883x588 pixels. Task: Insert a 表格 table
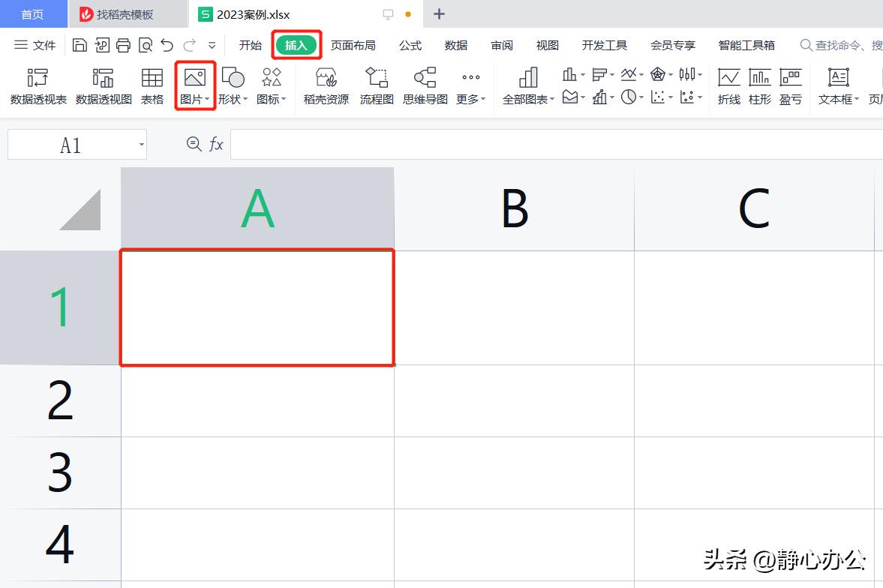152,85
